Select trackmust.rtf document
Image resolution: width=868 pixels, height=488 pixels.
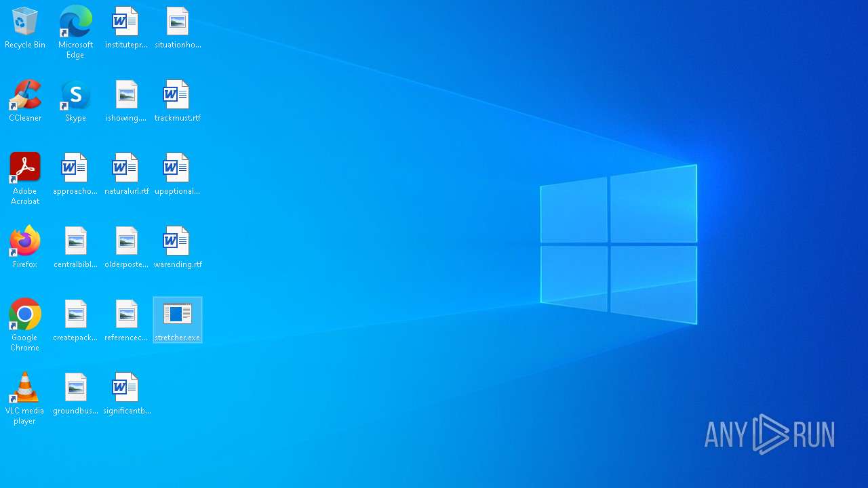click(178, 101)
